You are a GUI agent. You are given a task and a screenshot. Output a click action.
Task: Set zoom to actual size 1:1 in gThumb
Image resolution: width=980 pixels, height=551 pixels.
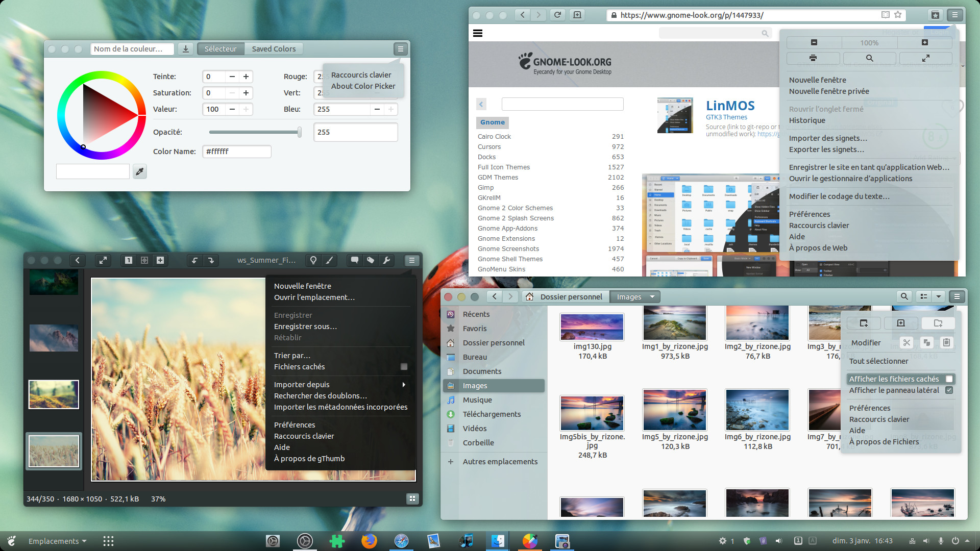129,260
